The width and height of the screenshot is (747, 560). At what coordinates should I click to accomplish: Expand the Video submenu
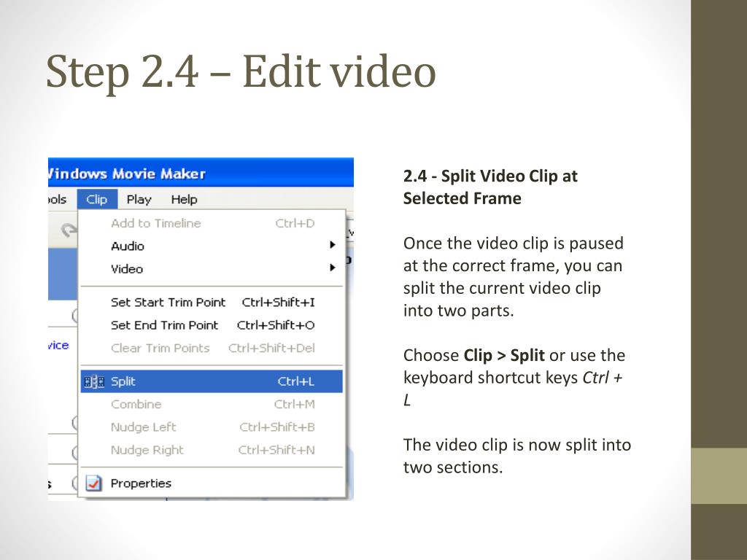pos(212,269)
